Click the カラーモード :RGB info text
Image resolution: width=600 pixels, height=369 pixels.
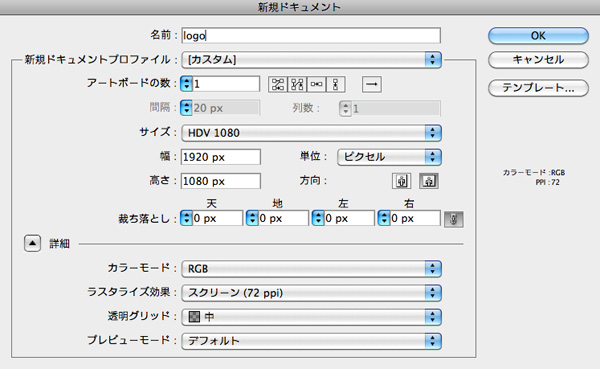[534, 173]
